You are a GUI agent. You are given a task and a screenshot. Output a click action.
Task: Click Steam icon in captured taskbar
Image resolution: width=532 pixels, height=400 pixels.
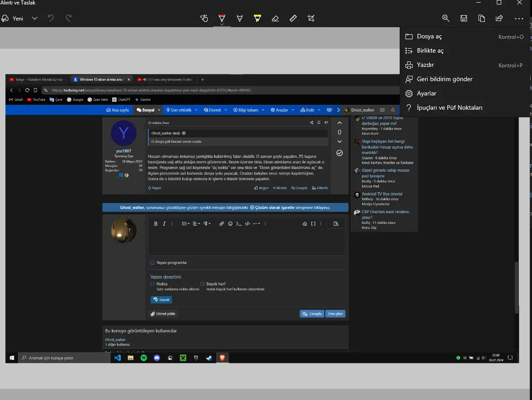[209, 358]
